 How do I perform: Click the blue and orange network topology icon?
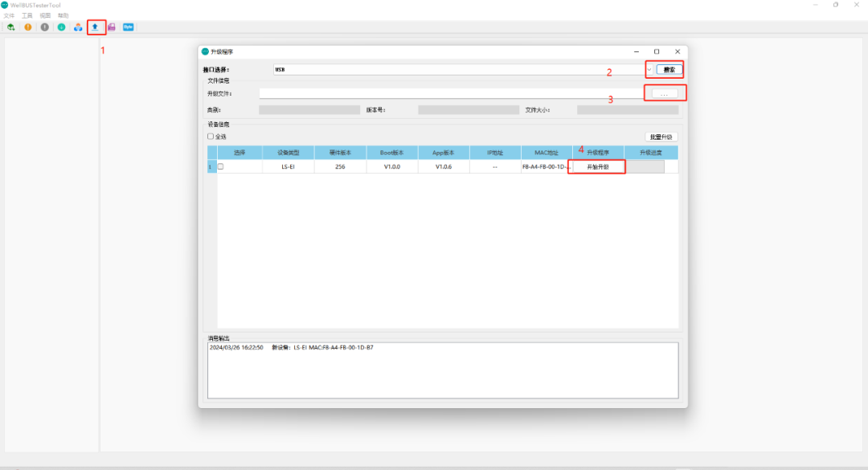pyautogui.click(x=78, y=27)
